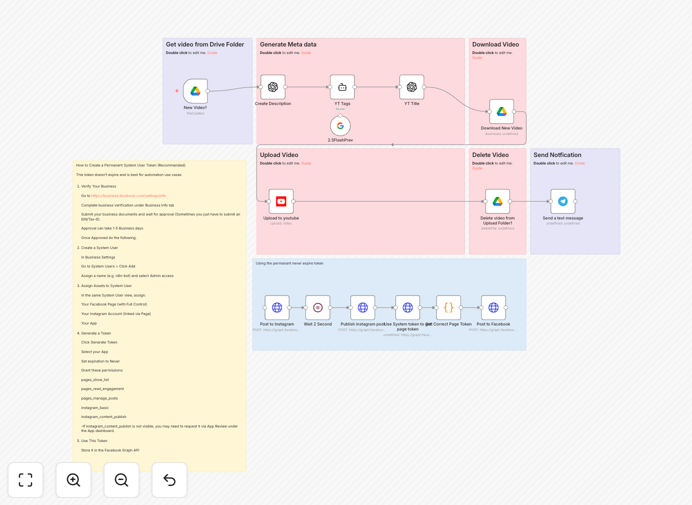Click the 'Download Video' note heading

click(x=496, y=44)
